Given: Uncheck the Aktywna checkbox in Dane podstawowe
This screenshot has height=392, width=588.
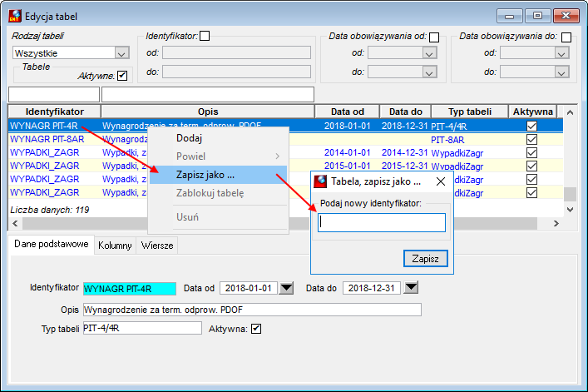Looking at the screenshot, I should (256, 329).
